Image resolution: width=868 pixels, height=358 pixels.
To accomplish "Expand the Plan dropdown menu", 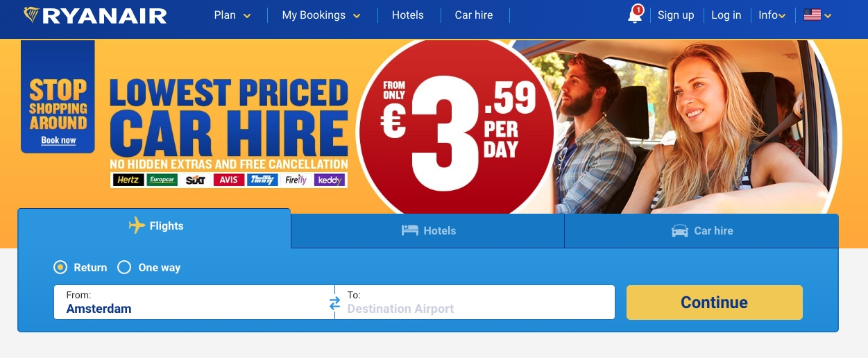I will 232,15.
